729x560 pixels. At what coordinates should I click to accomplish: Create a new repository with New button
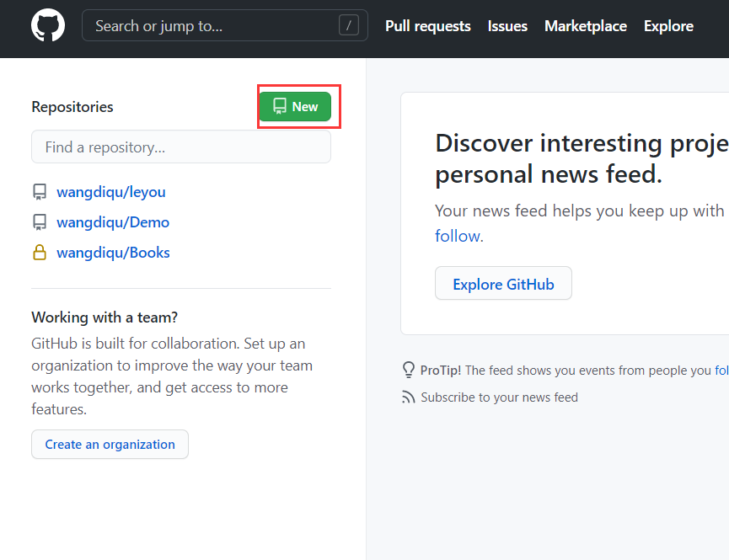coord(295,107)
